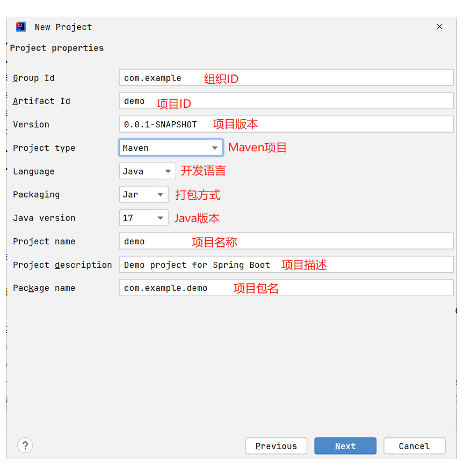Expand the Java version 17 dropdown
The image size is (464, 476).
pyautogui.click(x=144, y=218)
